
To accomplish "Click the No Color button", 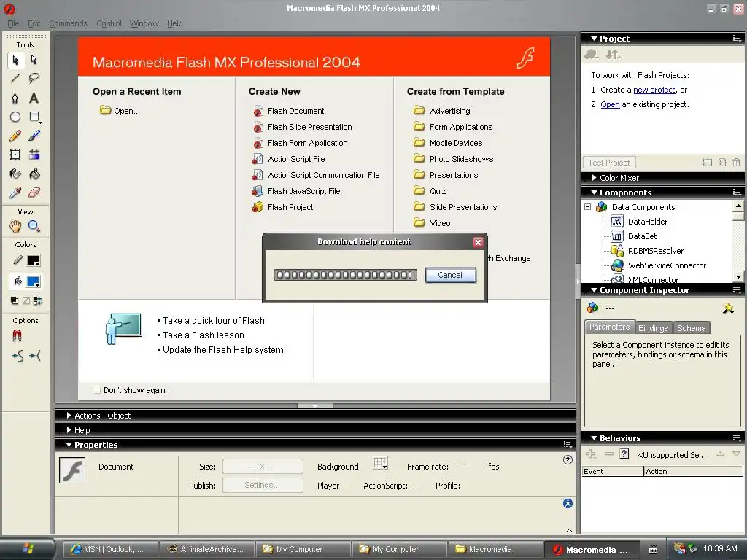I will (26, 300).
